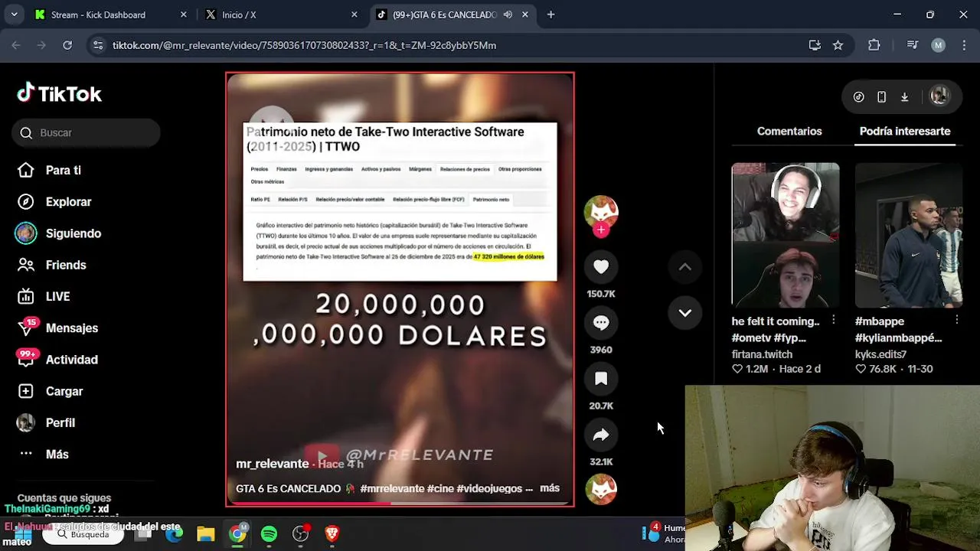Open the tab search dropdown arrow
This screenshot has width=980, height=551.
click(x=14, y=15)
